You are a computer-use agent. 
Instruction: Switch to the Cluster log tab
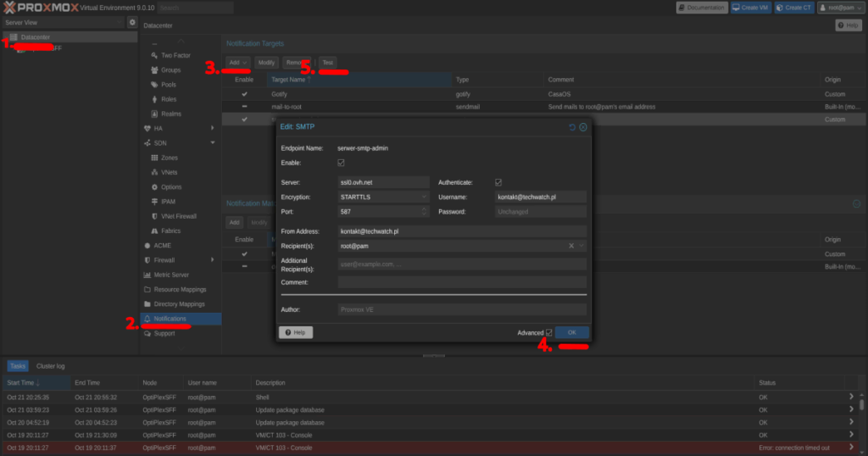coord(51,366)
